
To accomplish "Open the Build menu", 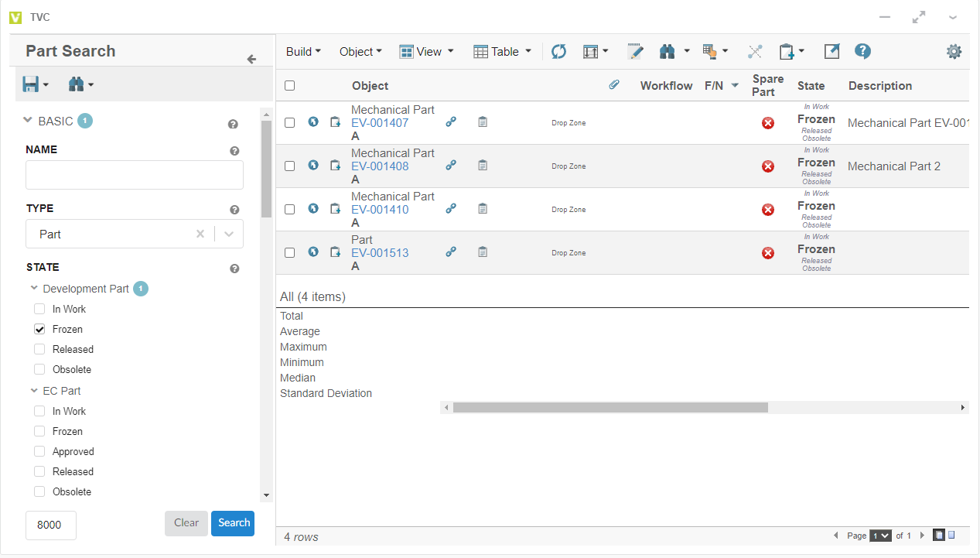I will coord(303,52).
